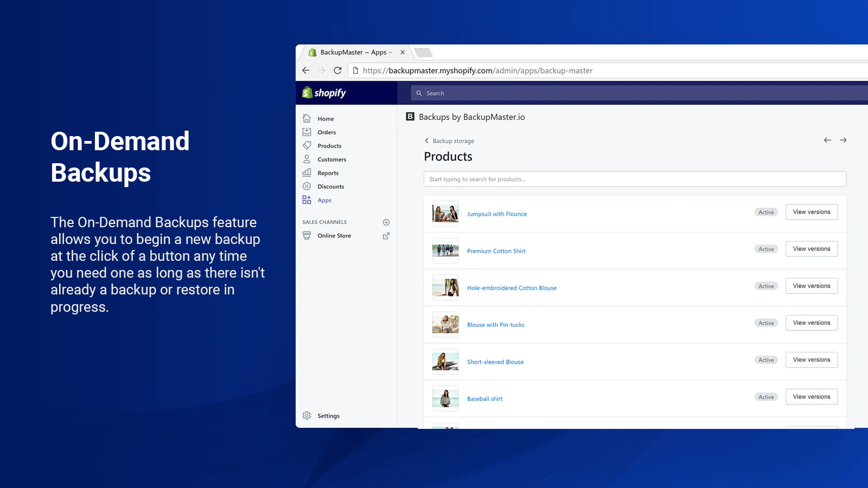This screenshot has width=868, height=488.
Task: Click the Customers person icon
Action: coord(307,159)
